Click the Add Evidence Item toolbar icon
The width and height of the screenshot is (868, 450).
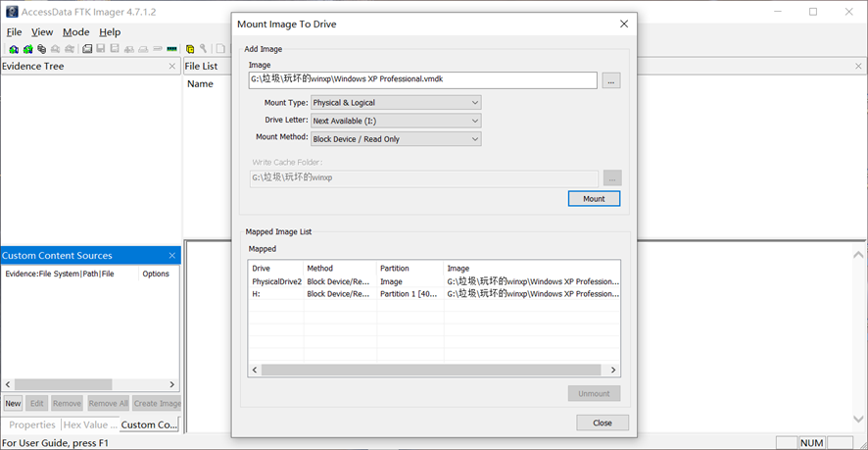click(14, 49)
